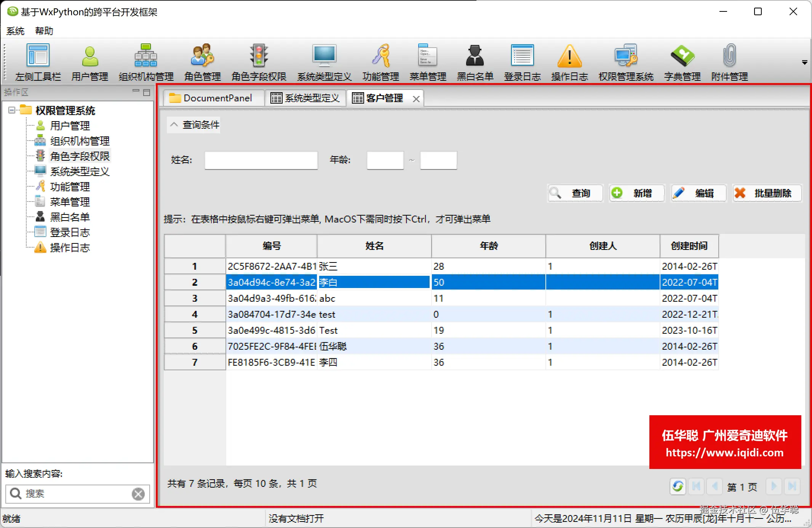812x528 pixels.
Task: Collapse the 权限管理系统 tree node
Action: [x=12, y=110]
